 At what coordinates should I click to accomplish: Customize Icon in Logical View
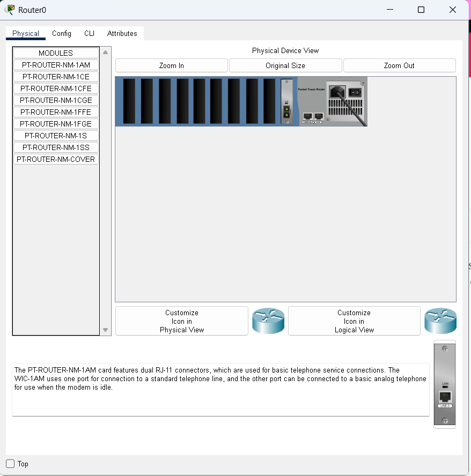click(x=354, y=321)
